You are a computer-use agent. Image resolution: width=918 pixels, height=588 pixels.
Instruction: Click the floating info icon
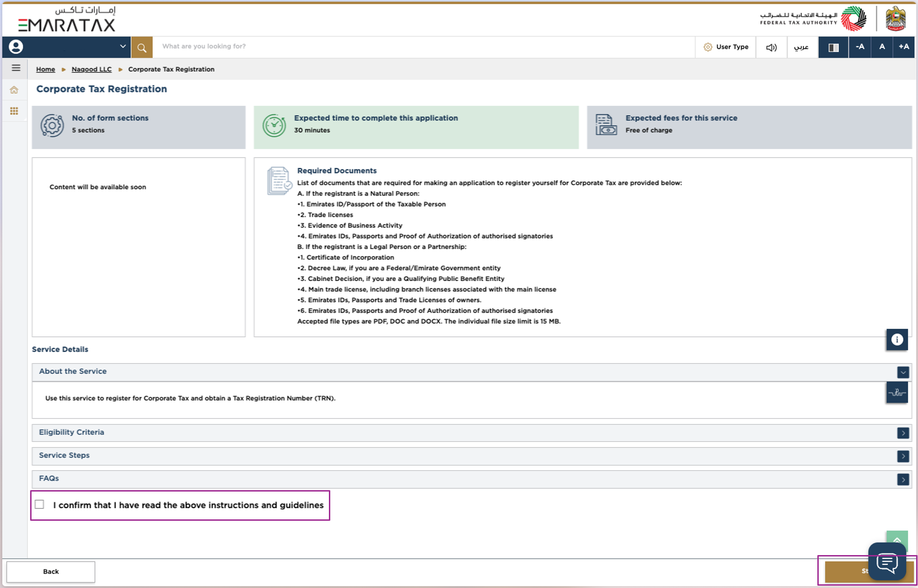point(897,339)
